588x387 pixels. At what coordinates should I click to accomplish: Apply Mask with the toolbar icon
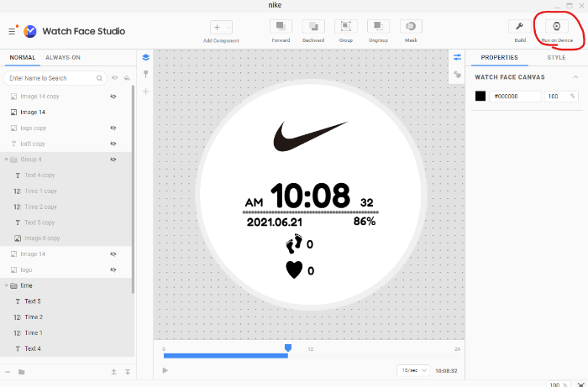[411, 26]
